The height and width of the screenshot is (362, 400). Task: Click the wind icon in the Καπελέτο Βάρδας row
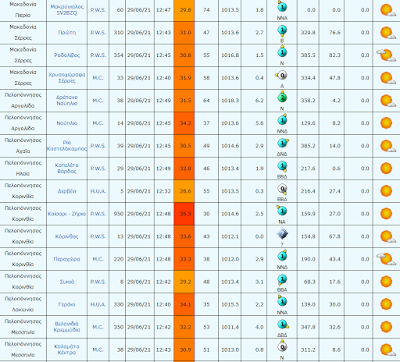point(282,166)
